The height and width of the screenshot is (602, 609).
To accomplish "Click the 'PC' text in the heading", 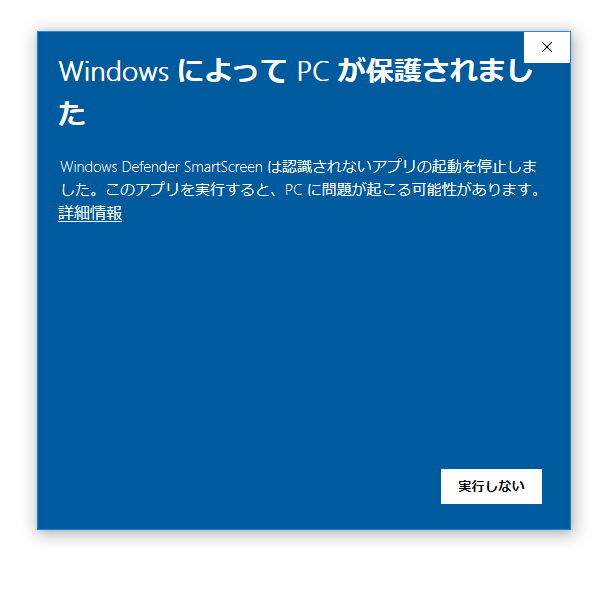I will point(313,71).
